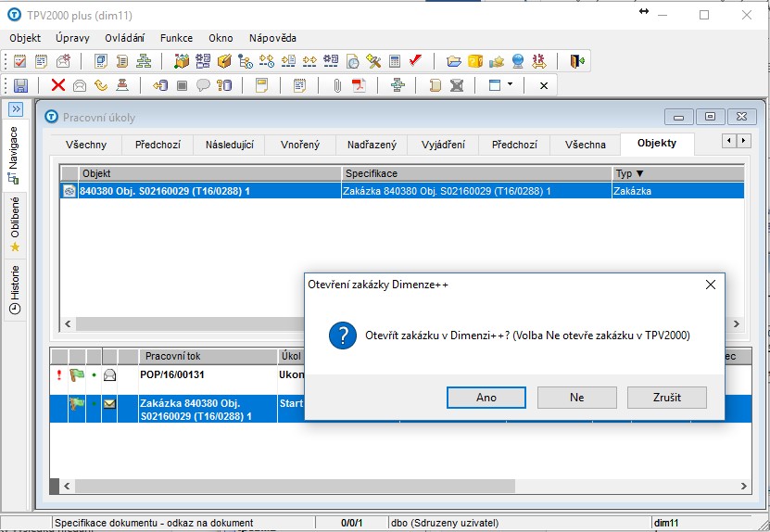Screen dimensions: 770x532
Task: Save using the floppy disk icon
Action: click(x=20, y=85)
